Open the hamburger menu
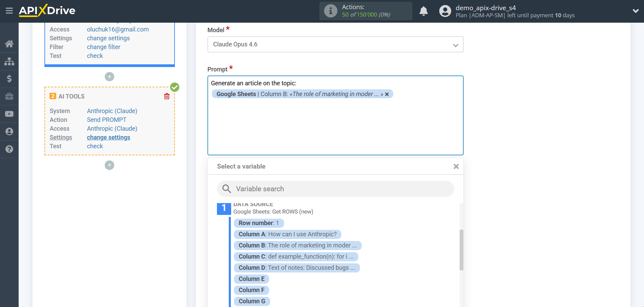 [x=9, y=11]
